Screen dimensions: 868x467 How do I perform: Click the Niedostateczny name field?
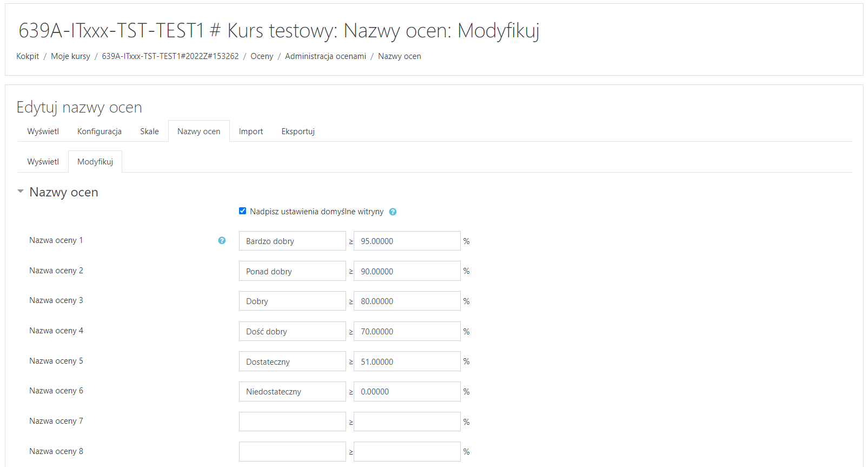click(x=293, y=391)
